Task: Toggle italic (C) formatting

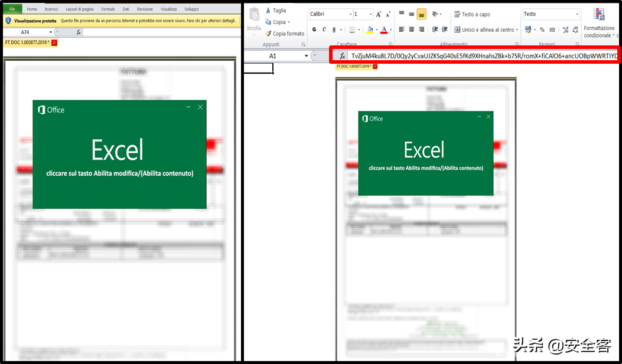Action: (x=324, y=29)
